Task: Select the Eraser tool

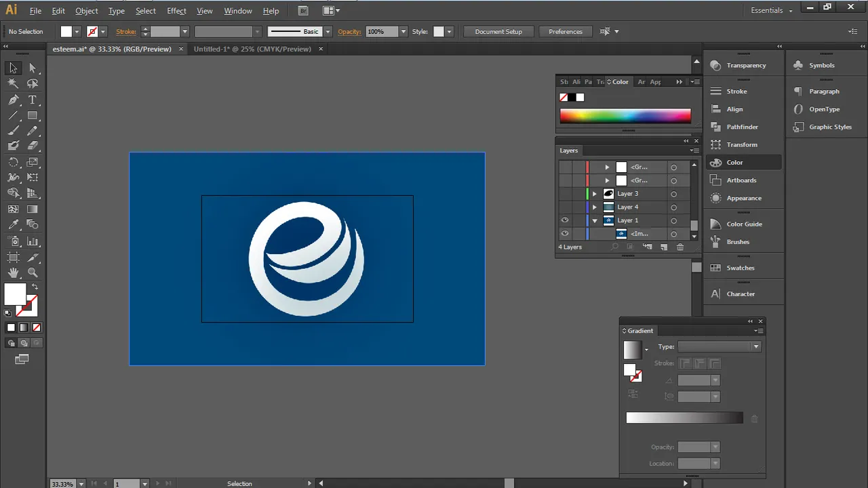Action: click(x=33, y=146)
